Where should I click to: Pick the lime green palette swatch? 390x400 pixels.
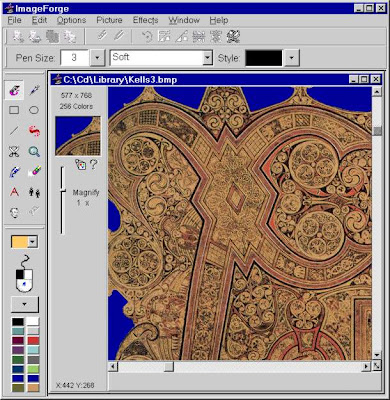coord(33,369)
